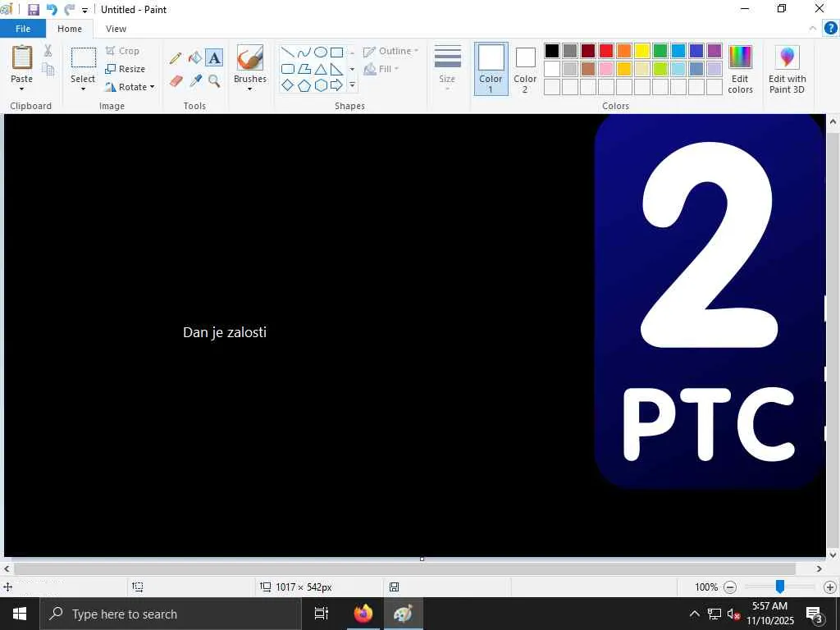Click the Zoom in plus button

tap(830, 587)
